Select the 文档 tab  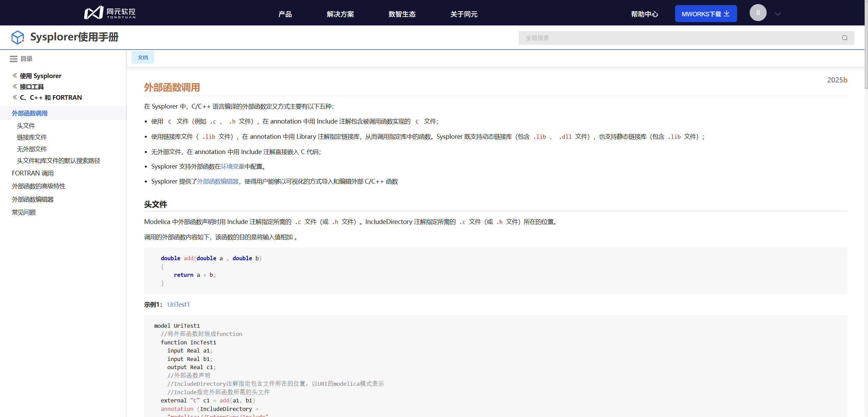[143, 58]
